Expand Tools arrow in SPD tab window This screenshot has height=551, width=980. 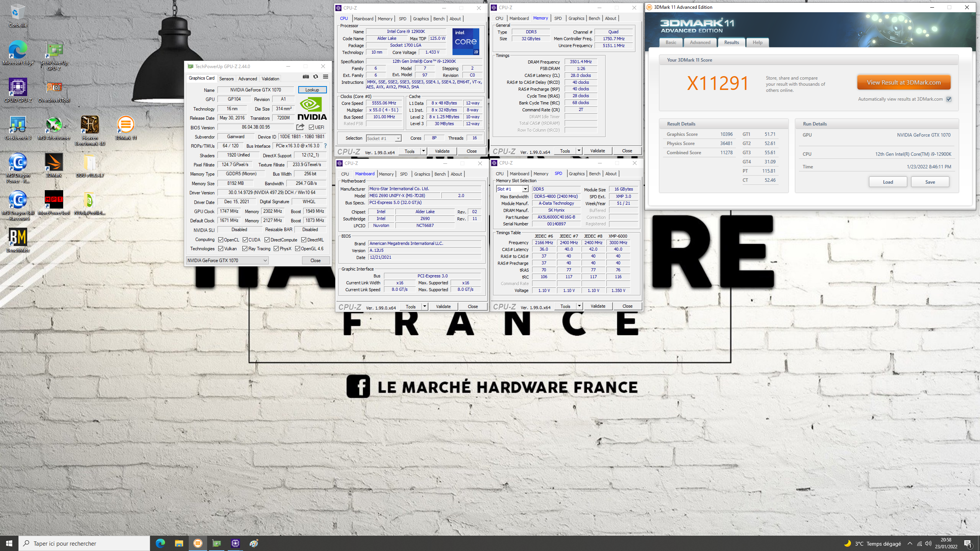[x=579, y=306]
